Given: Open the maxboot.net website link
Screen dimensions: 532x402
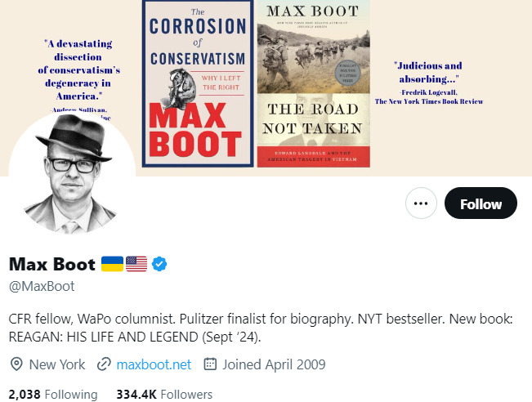Looking at the screenshot, I should [x=154, y=364].
